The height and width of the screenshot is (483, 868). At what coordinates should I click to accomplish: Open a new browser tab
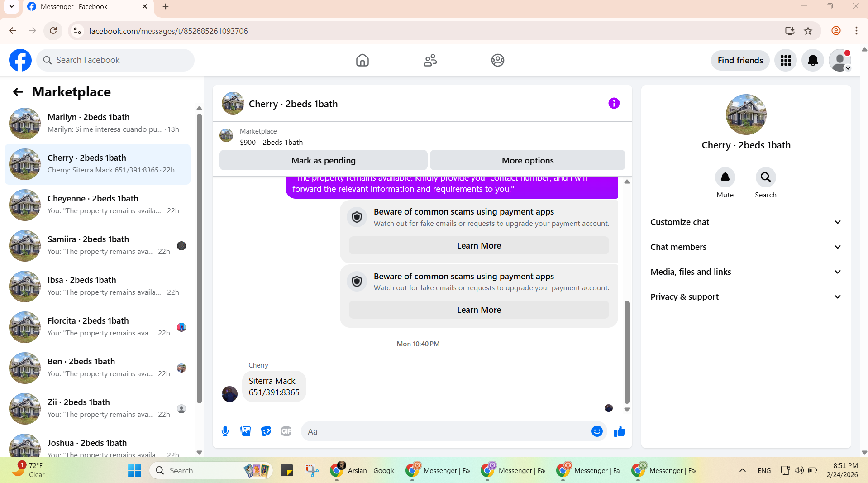166,6
